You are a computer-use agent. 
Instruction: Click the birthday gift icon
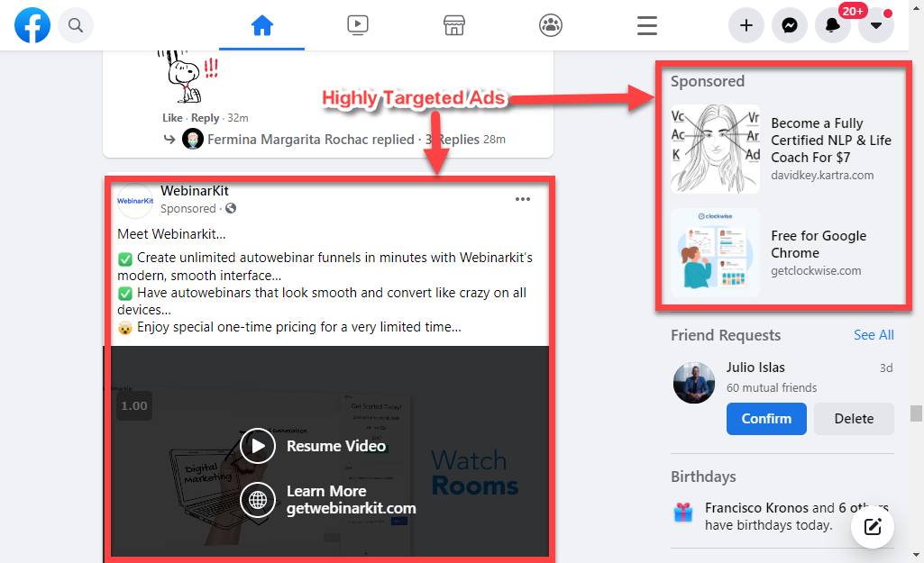pos(683,513)
